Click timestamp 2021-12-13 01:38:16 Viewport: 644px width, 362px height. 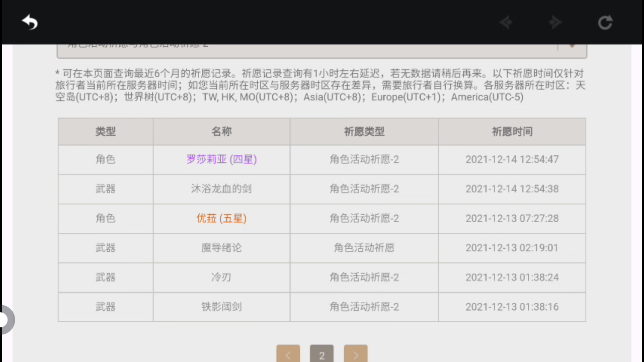click(512, 307)
